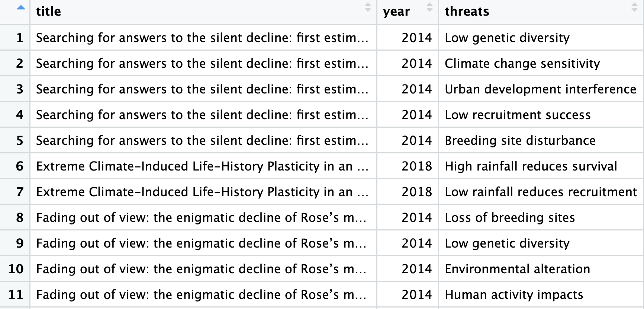Select the title column header tab

coord(49,12)
